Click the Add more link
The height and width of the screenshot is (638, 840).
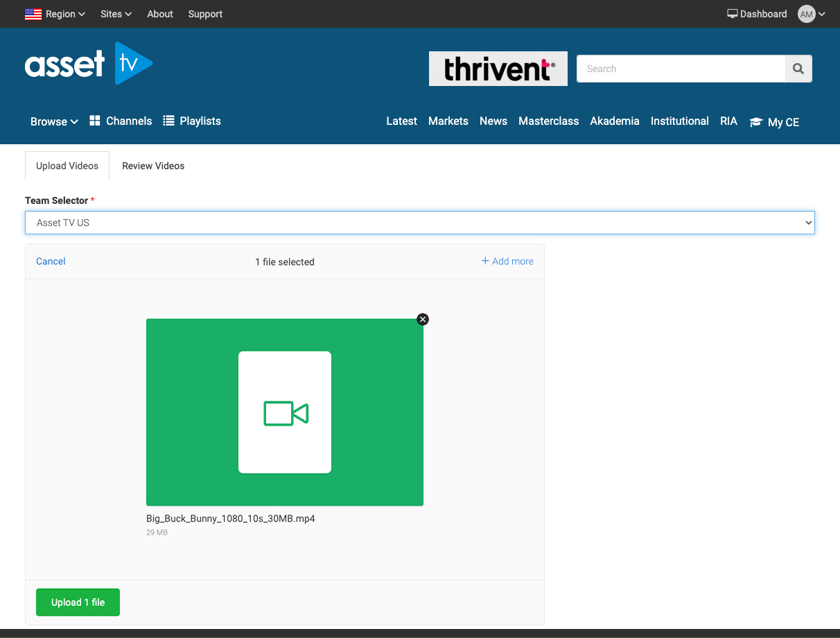click(507, 261)
